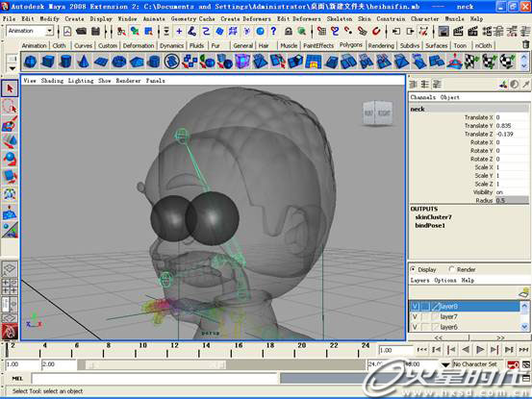
Task: Open the Channels menu in Channel Box
Action: tap(423, 97)
